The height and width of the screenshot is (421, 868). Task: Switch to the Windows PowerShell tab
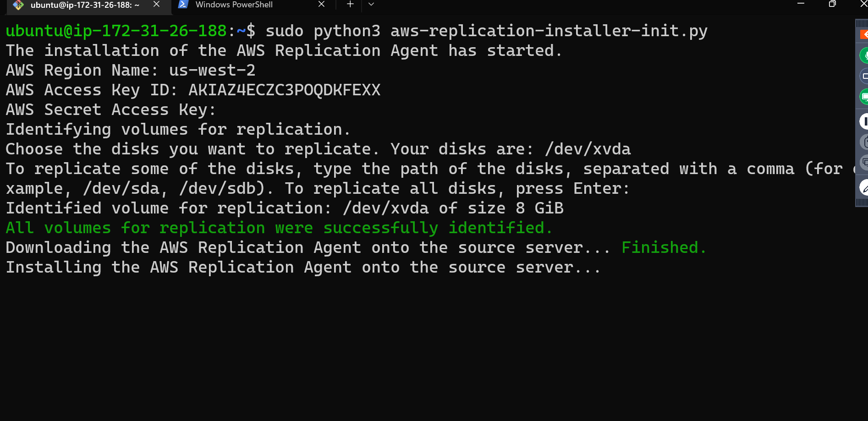pyautogui.click(x=234, y=5)
